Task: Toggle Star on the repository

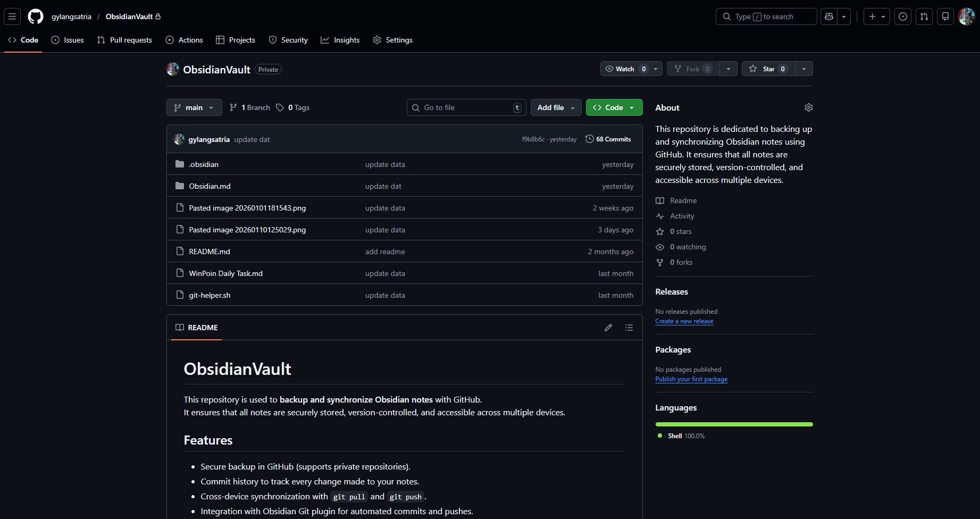Action: [768, 69]
